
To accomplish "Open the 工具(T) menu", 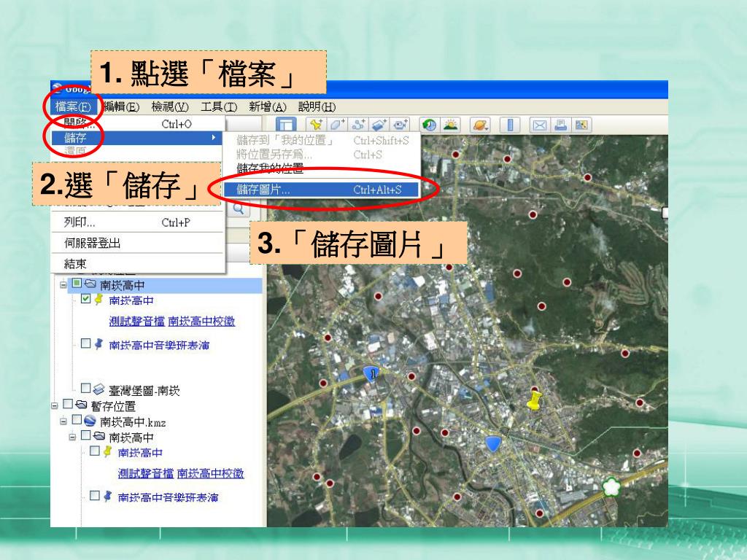I will tap(219, 106).
